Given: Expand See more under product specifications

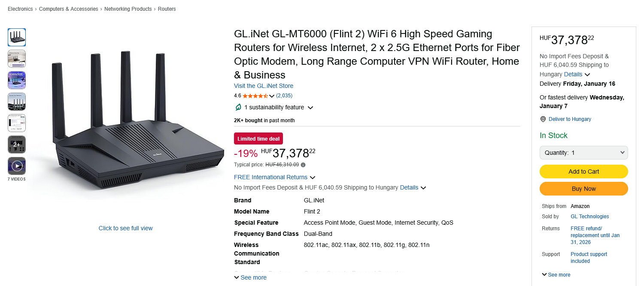Looking at the screenshot, I should click(250, 277).
